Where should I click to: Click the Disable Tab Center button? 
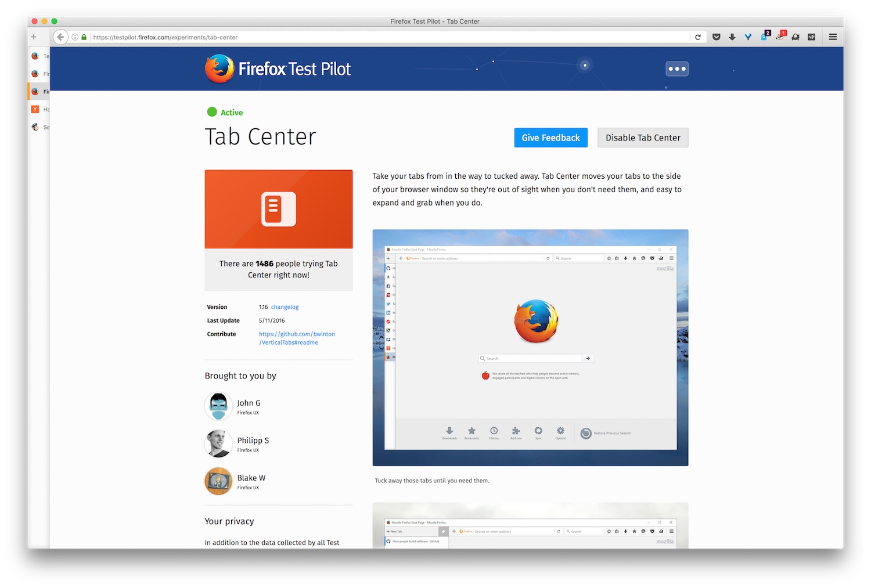click(643, 138)
